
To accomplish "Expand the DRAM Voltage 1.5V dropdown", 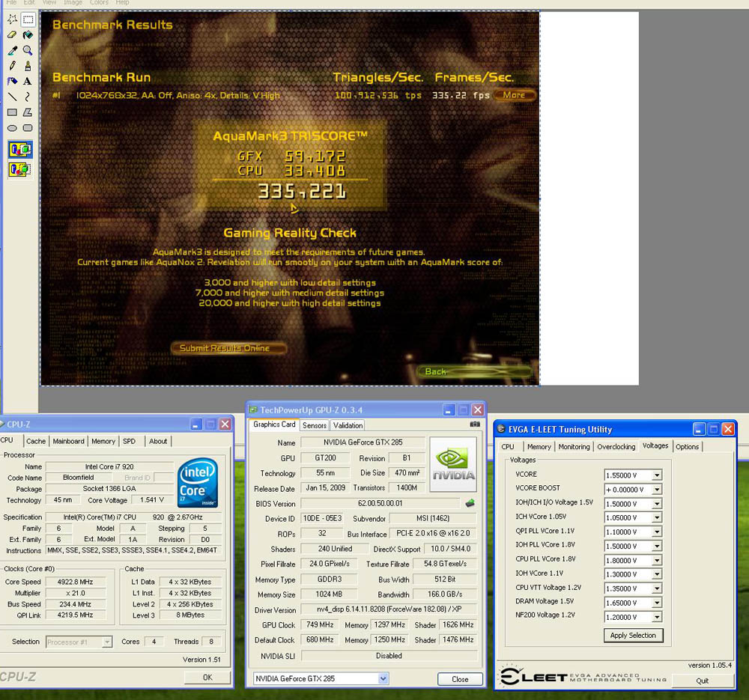I will 657,603.
